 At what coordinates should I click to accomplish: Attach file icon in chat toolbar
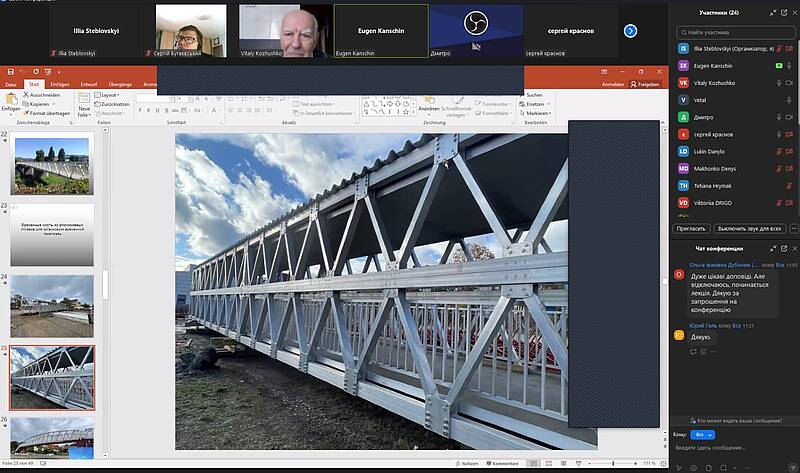pyautogui.click(x=708, y=467)
